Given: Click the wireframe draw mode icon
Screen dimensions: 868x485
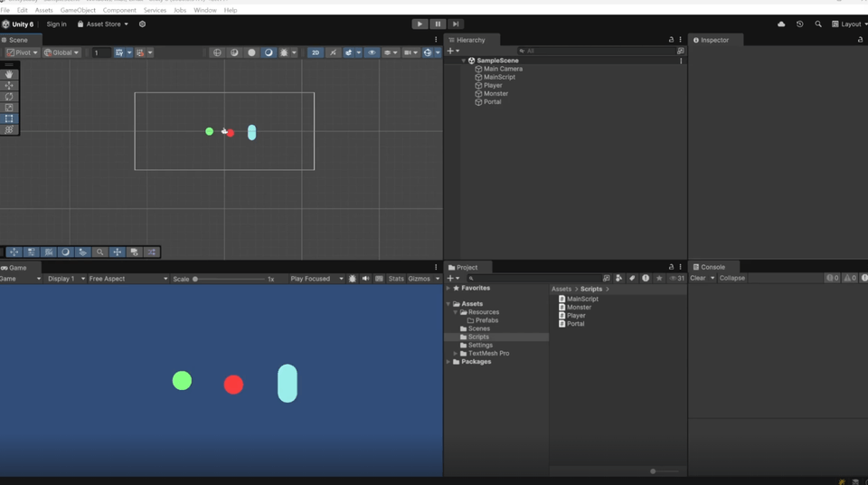Looking at the screenshot, I should pos(217,52).
